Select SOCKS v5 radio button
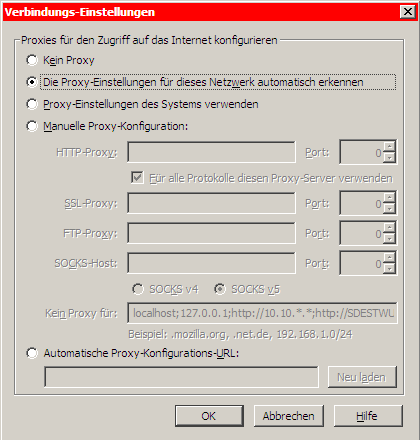Image resolution: width=420 pixels, height=440 pixels. [220, 289]
